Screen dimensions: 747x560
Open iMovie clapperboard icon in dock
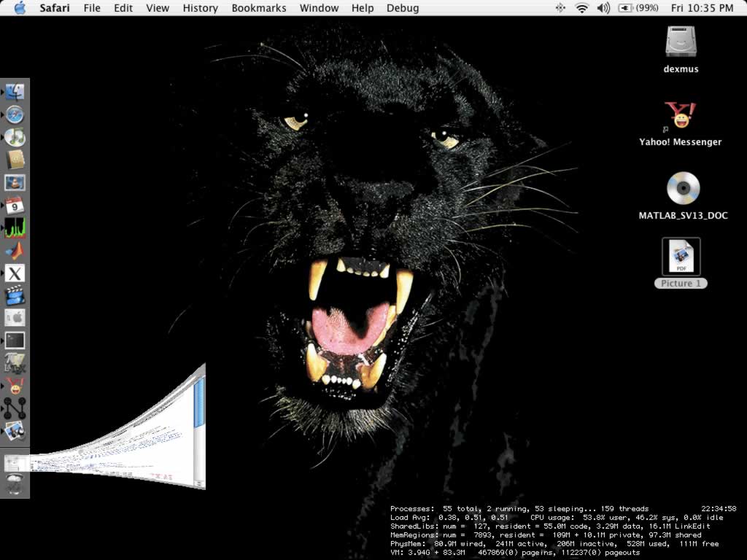15,296
